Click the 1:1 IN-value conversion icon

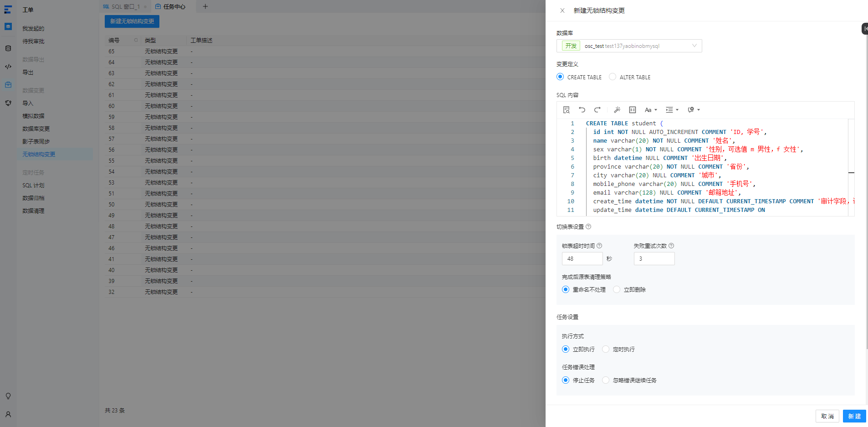coord(633,110)
